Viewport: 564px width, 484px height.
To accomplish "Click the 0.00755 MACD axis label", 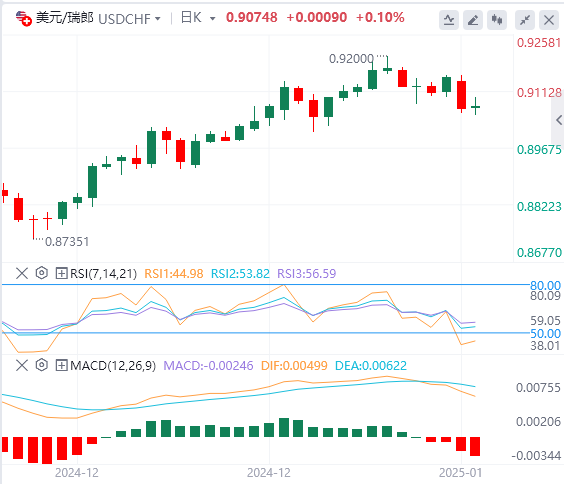I will coord(538,388).
